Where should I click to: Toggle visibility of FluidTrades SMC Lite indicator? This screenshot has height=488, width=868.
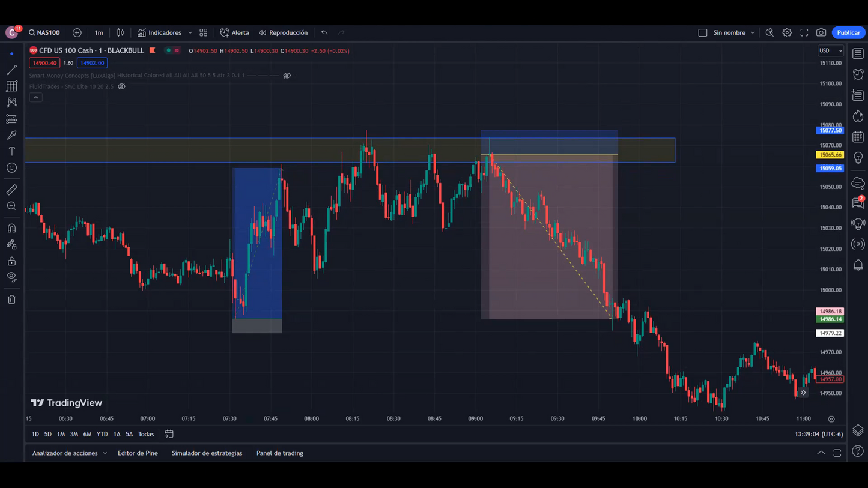pos(121,86)
